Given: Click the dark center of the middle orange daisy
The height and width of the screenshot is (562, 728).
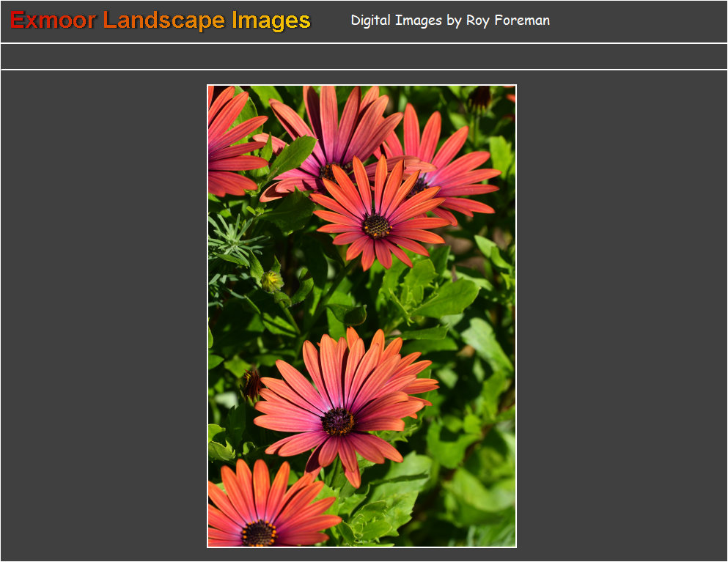Looking at the screenshot, I should (x=377, y=226).
